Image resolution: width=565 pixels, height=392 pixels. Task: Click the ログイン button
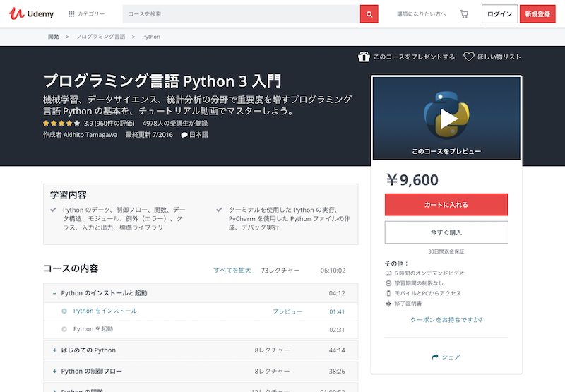point(499,14)
